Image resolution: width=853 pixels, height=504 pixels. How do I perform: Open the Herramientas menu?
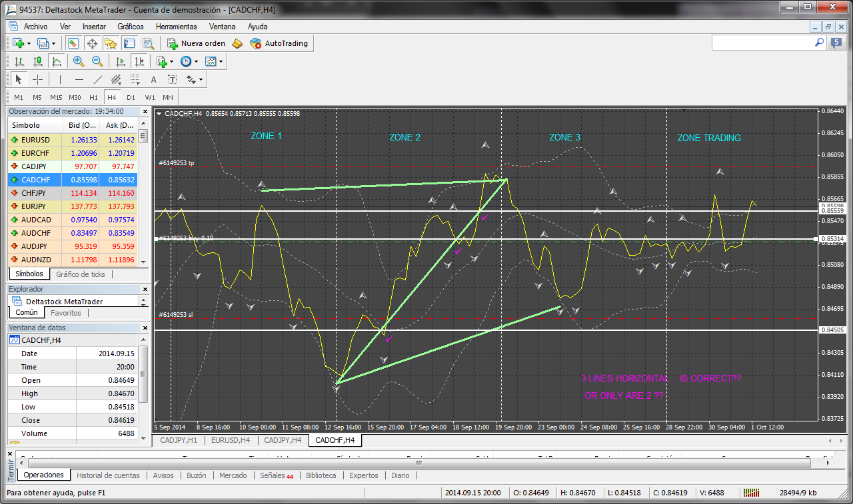pos(176,27)
